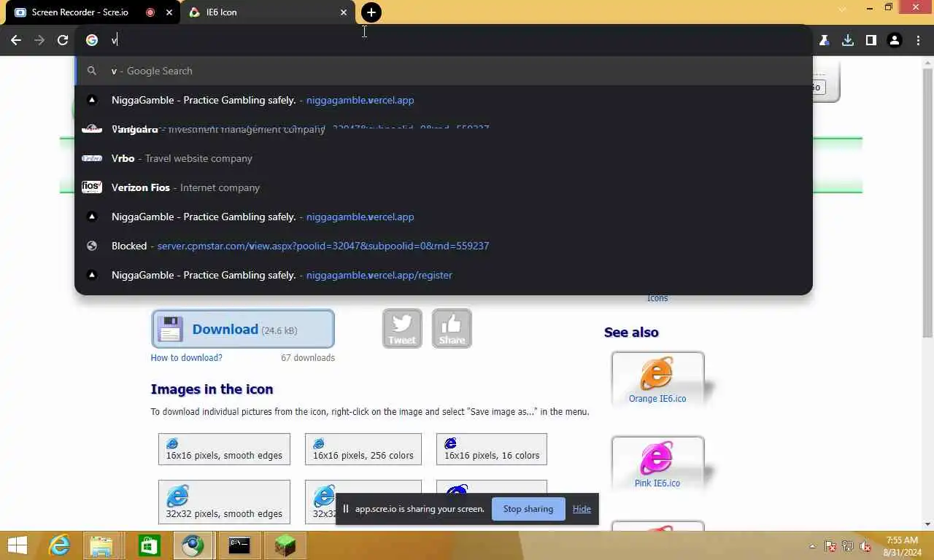Screen dimensions: 934x560
Task: Open the Chrome Labs flask icon
Action: (x=825, y=40)
